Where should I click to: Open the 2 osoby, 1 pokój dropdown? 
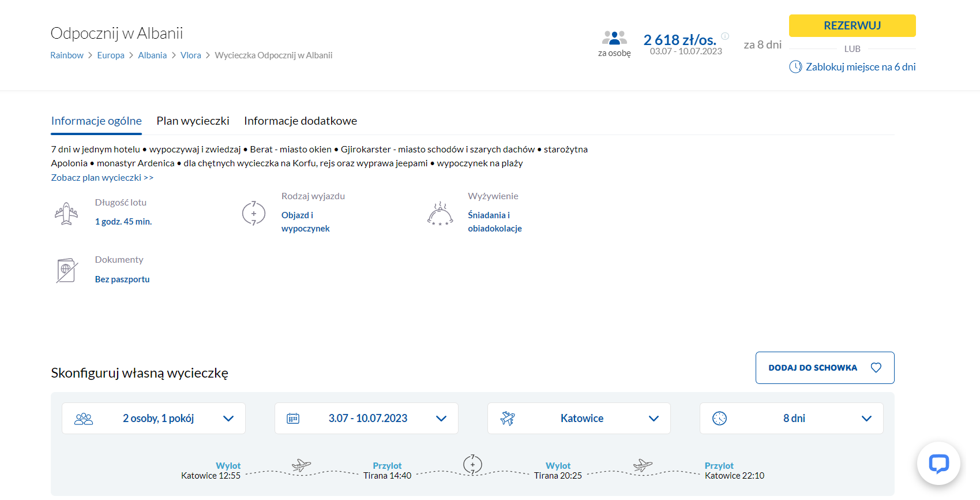tap(153, 419)
